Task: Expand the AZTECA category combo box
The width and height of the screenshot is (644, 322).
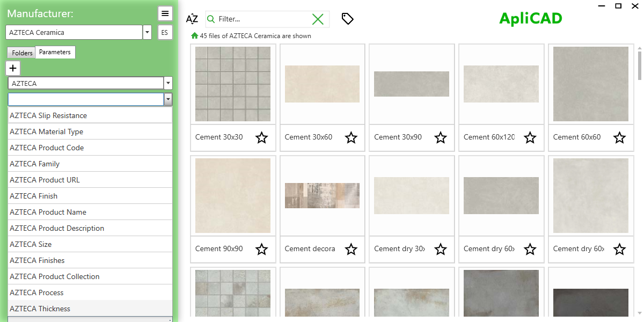Action: 168,83
